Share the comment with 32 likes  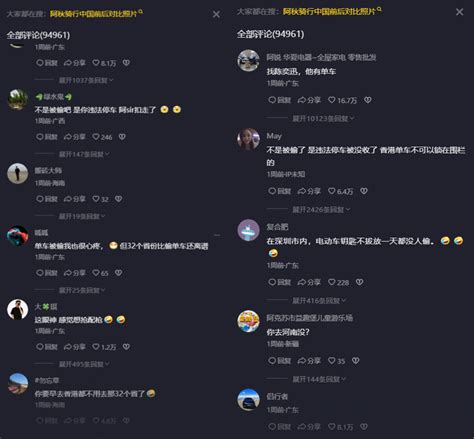[75, 199]
